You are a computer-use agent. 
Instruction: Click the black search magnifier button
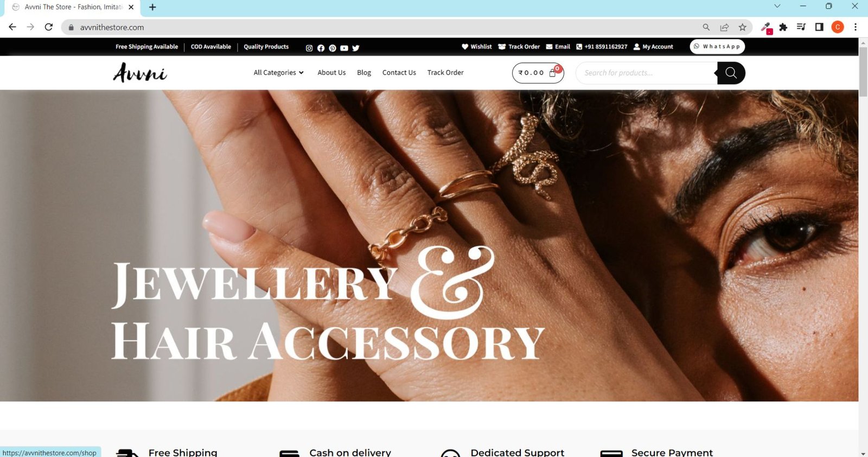[731, 73]
